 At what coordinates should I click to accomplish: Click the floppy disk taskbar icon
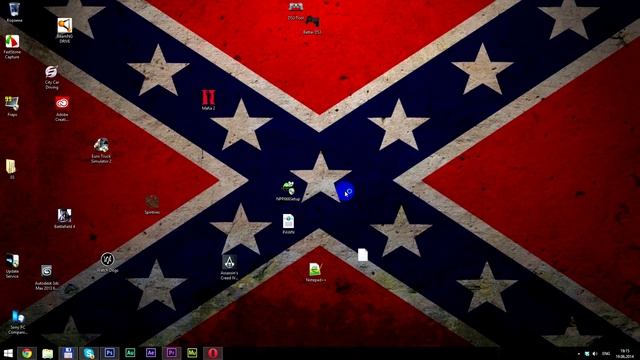pos(68,353)
